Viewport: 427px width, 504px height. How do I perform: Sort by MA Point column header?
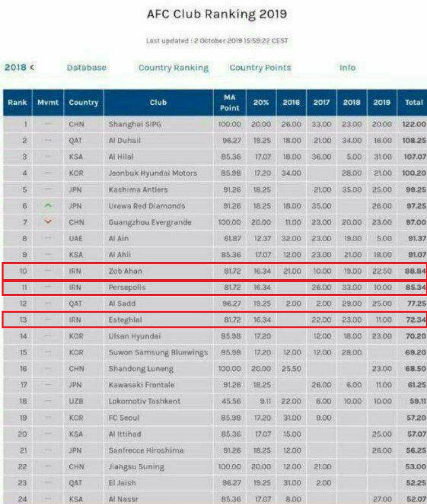click(229, 102)
